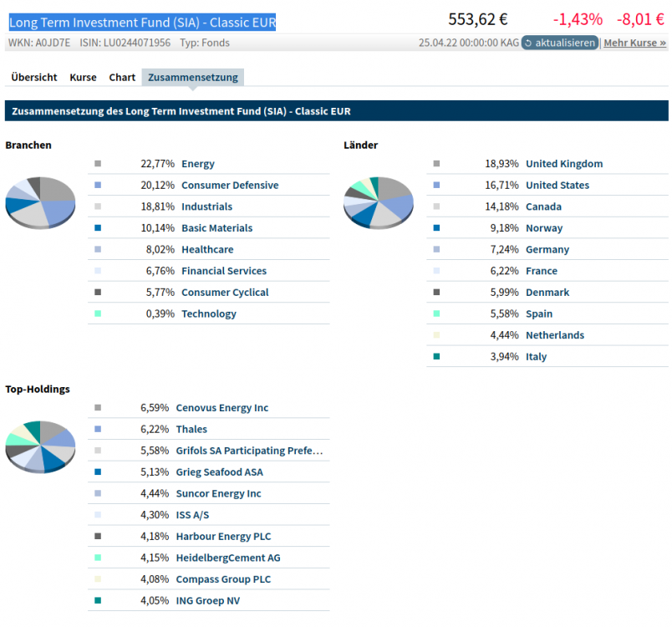Click the color square next to United States
The width and height of the screenshot is (672, 627).
click(x=435, y=185)
